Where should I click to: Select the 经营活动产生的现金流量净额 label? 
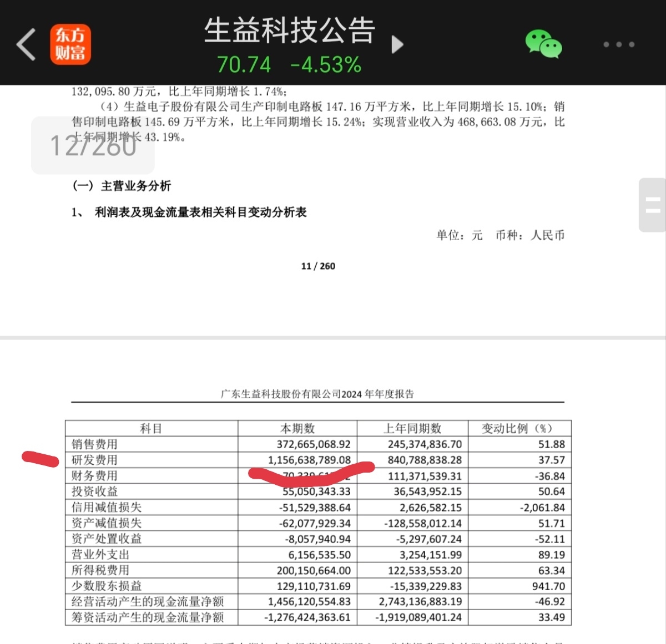(x=148, y=601)
